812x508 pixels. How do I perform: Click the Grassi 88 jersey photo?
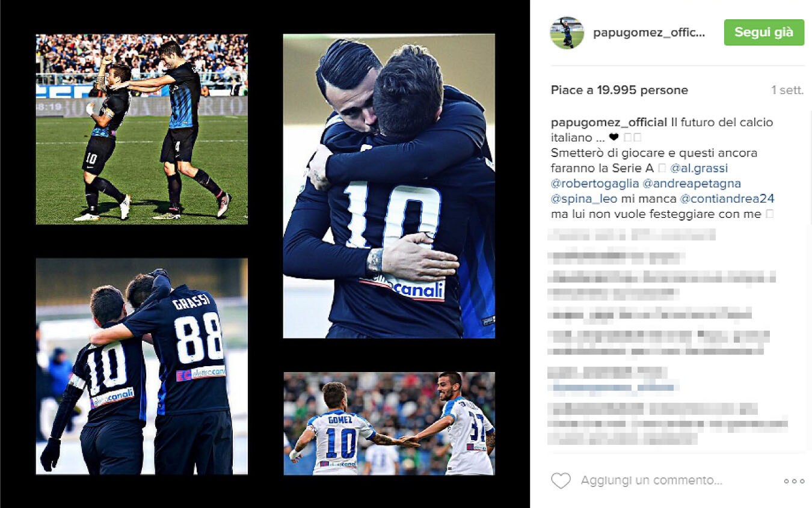pyautogui.click(x=142, y=366)
